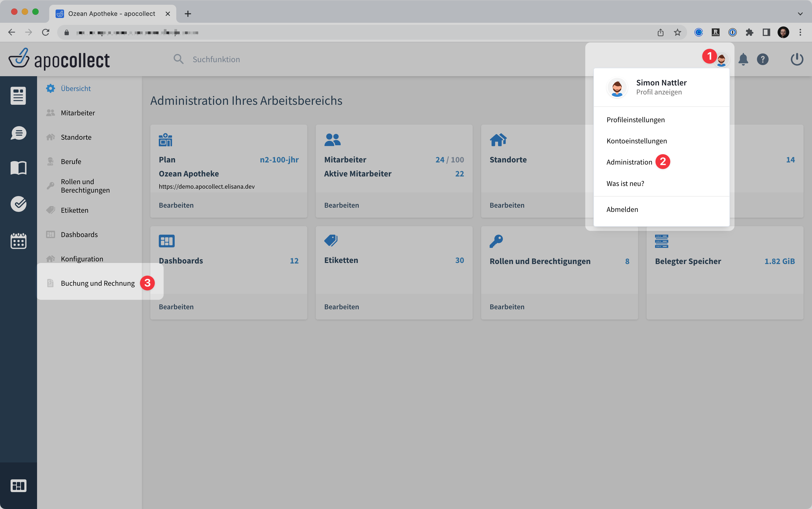812x509 pixels.
Task: Click Bearbeiten on Rollen und Berechtigungen card
Action: [x=507, y=307]
